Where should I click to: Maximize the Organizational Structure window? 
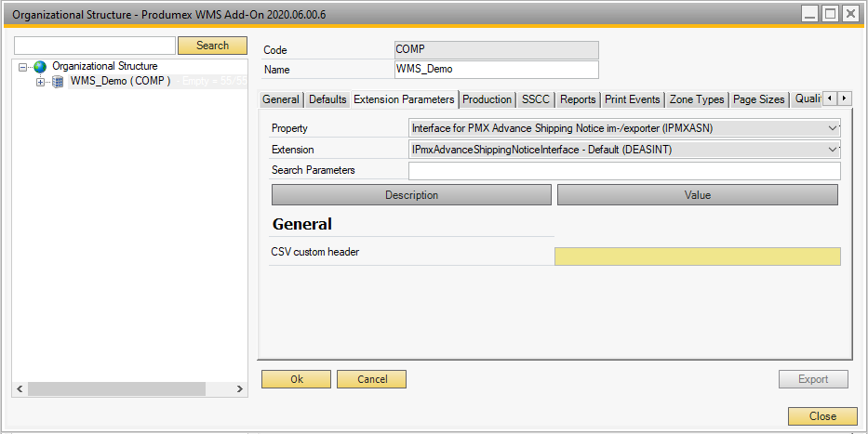[830, 14]
